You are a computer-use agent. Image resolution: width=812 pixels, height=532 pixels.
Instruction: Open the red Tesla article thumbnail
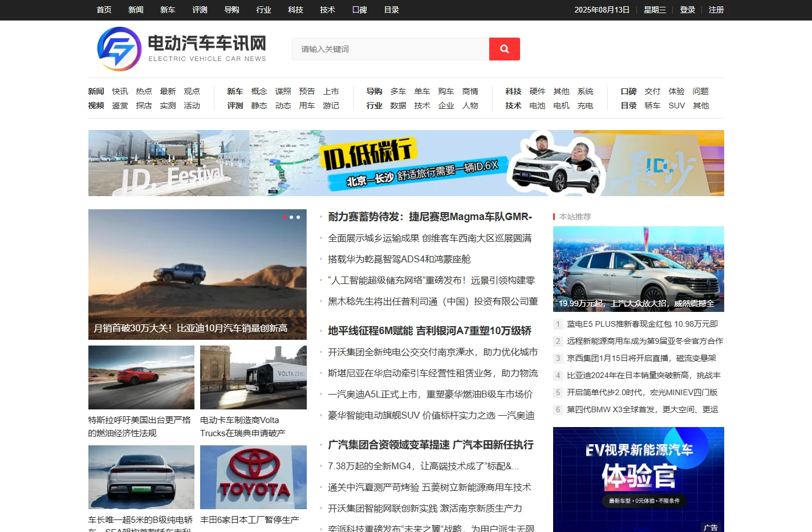[x=141, y=377]
